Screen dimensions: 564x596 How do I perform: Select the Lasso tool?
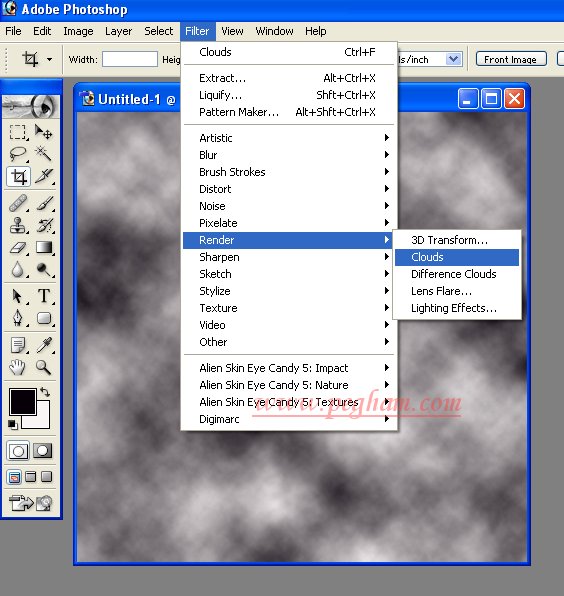coord(18,154)
